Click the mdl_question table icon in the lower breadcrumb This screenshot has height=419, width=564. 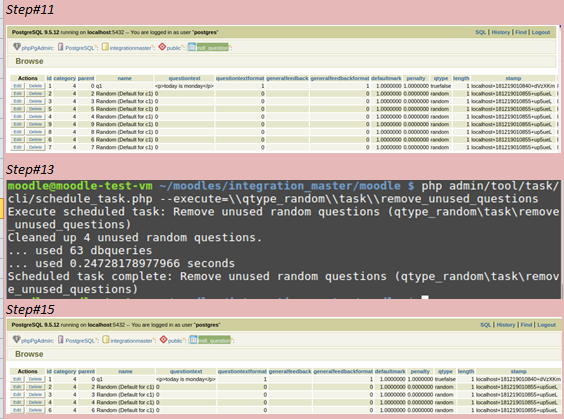194,340
